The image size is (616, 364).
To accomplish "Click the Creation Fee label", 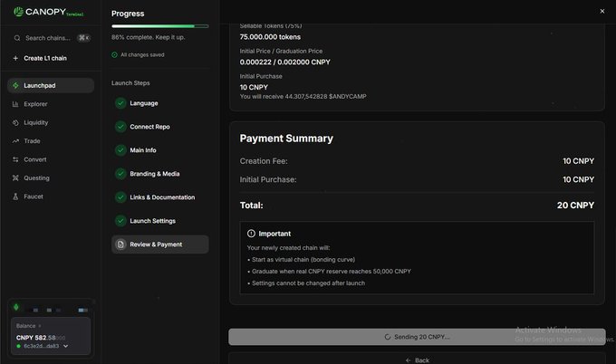I will (264, 161).
